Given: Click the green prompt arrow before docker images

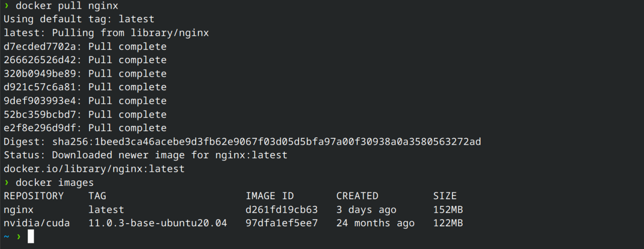Looking at the screenshot, I should tap(6, 182).
